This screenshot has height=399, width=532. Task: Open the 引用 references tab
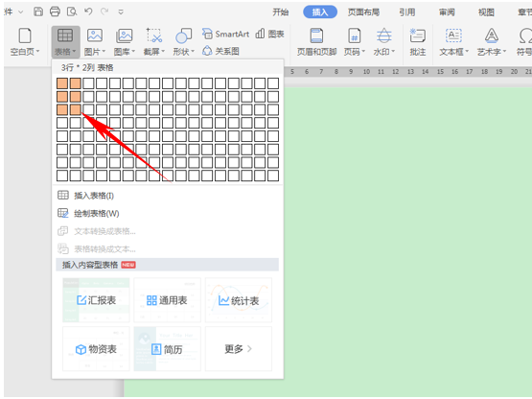pos(406,12)
